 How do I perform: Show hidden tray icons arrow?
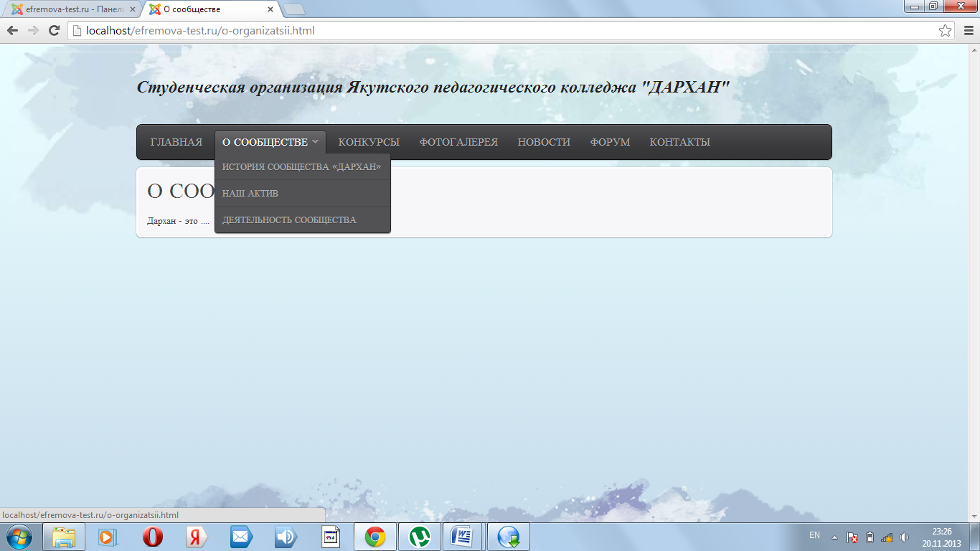pyautogui.click(x=834, y=537)
